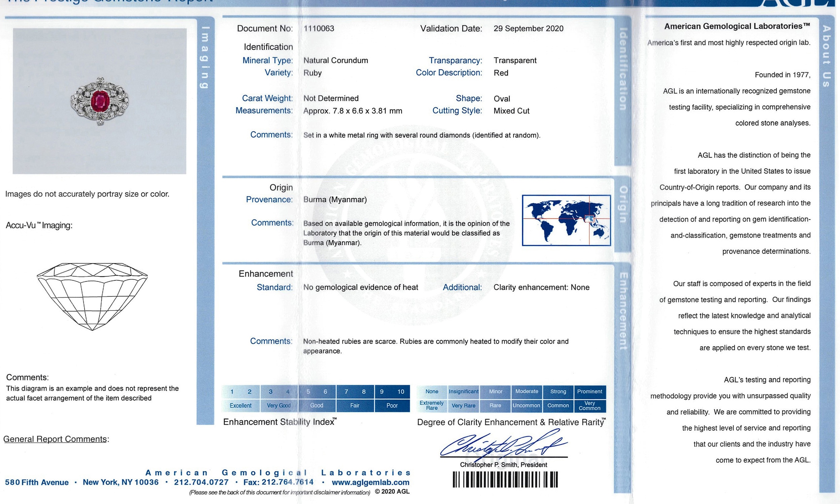Image resolution: width=840 pixels, height=504 pixels.
Task: Click the document number 1110063
Action: pyautogui.click(x=319, y=29)
